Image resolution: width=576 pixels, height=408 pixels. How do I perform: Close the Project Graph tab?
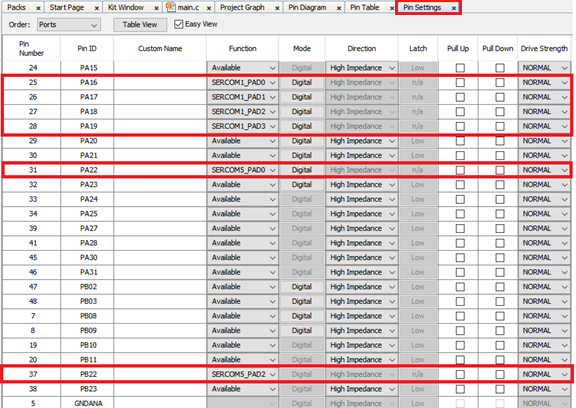point(277,8)
